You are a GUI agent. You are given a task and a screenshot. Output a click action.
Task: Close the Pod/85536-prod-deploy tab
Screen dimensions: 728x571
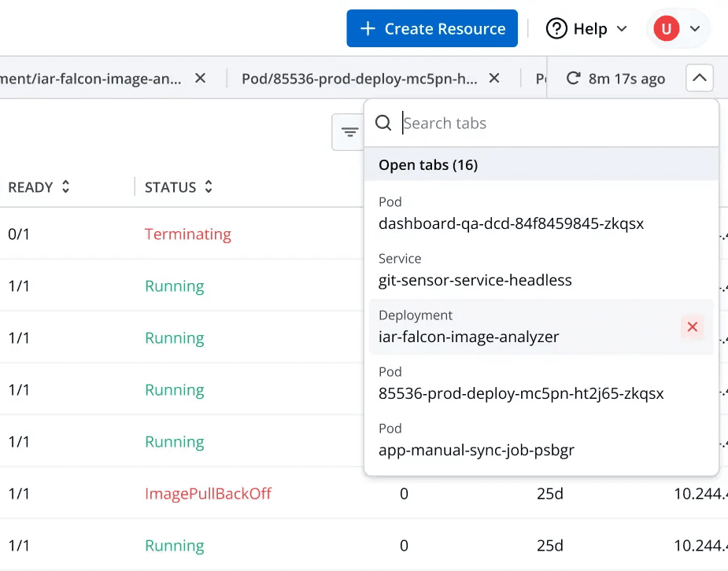[494, 78]
